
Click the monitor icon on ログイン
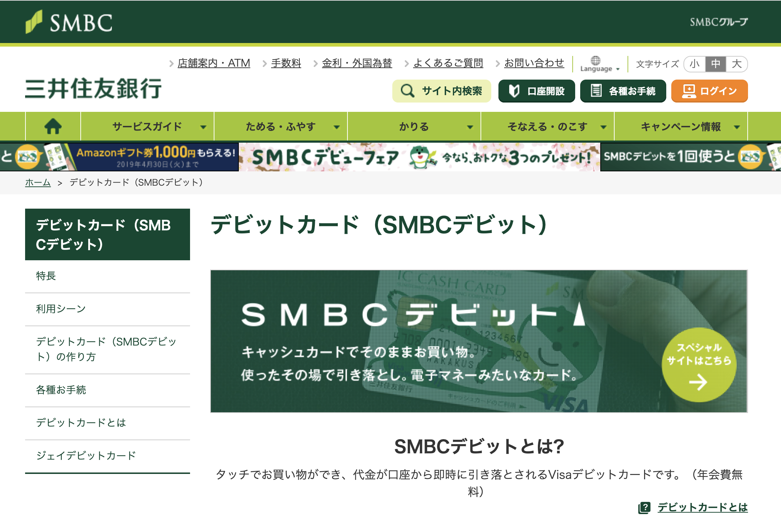point(689,91)
